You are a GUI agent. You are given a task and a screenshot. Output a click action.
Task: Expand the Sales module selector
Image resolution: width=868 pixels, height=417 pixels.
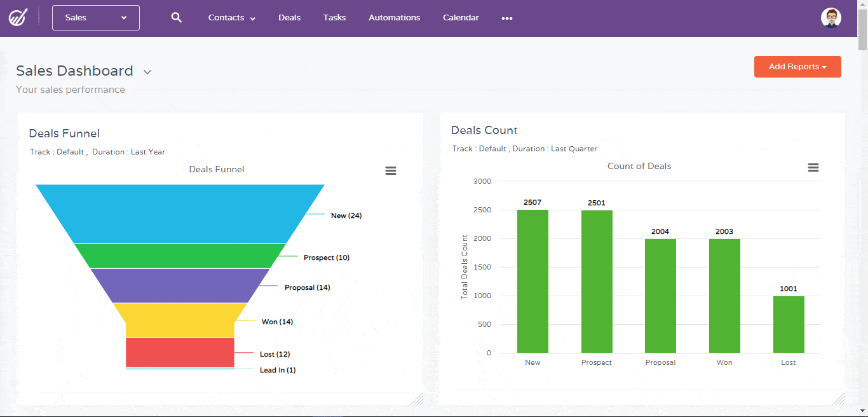[x=95, y=17]
